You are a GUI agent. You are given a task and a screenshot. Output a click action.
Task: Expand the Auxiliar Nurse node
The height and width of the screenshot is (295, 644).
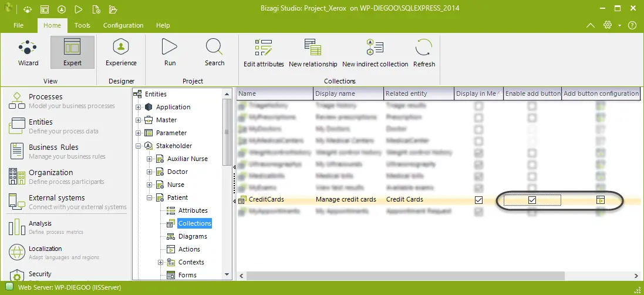click(x=150, y=159)
